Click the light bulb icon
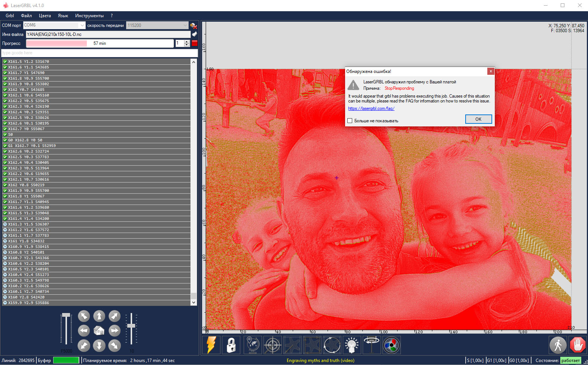588x365 pixels. tap(351, 345)
